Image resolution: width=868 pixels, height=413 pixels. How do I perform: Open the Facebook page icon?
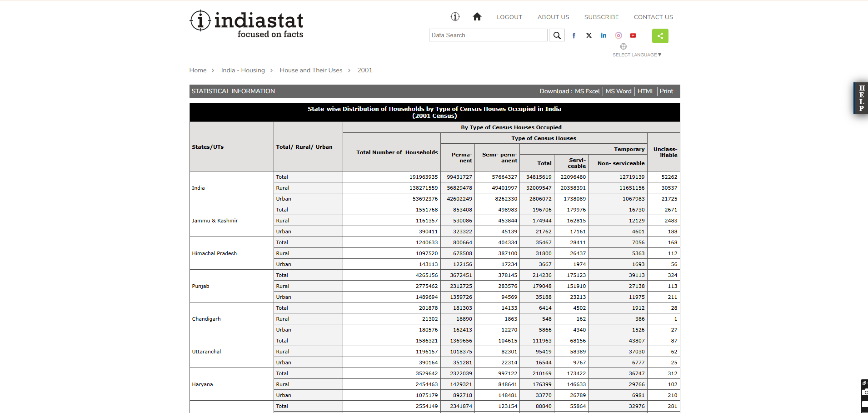(x=574, y=35)
